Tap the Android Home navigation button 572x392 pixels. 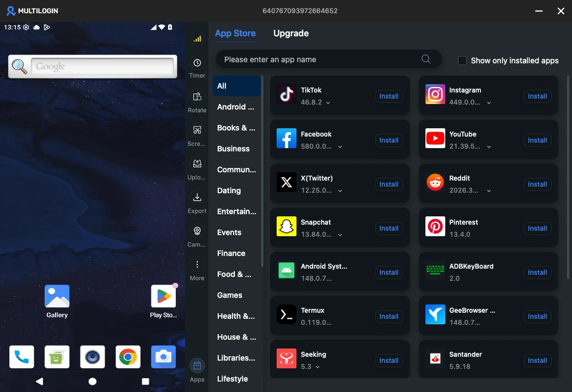click(x=93, y=382)
